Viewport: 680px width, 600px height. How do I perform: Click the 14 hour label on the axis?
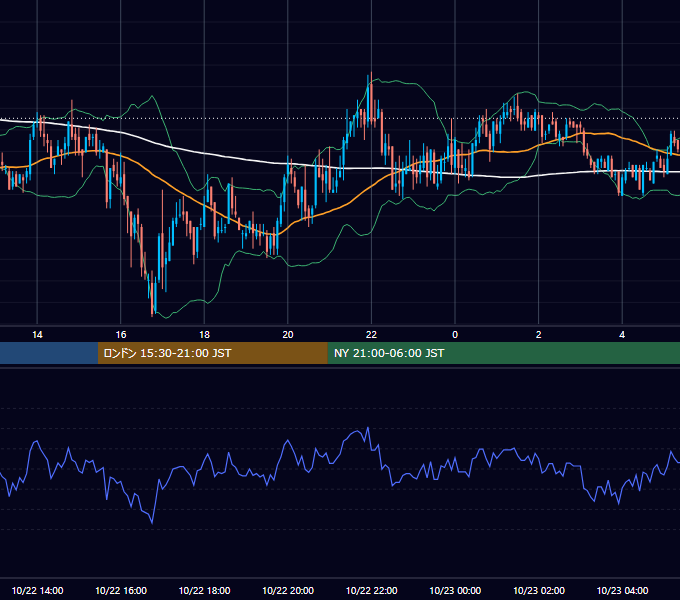pyautogui.click(x=37, y=335)
